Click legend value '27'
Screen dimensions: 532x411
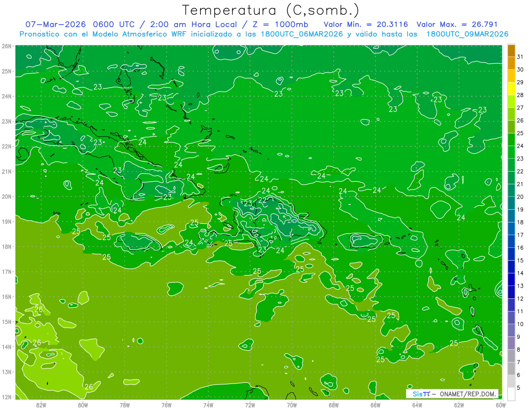coord(520,108)
